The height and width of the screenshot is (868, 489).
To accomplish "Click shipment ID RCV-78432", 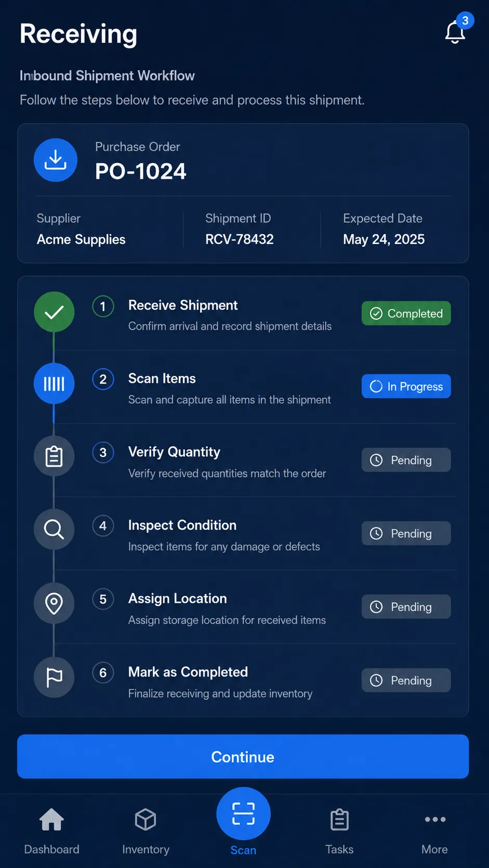I will point(240,239).
